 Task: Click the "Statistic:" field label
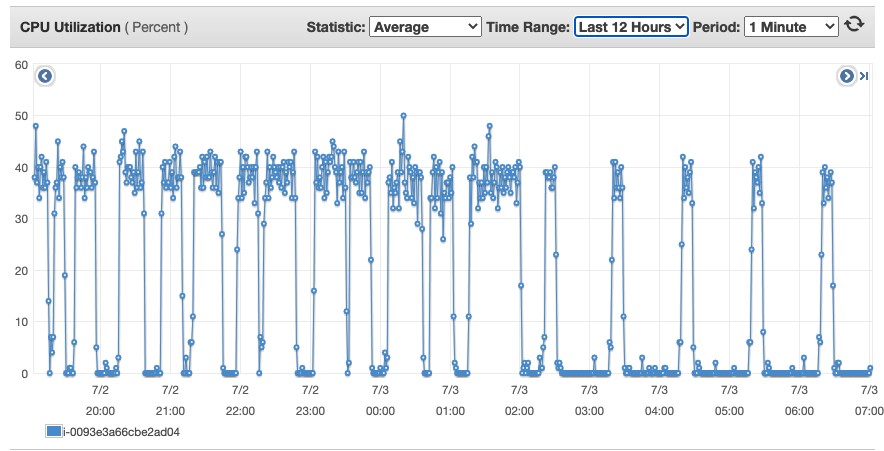335,26
